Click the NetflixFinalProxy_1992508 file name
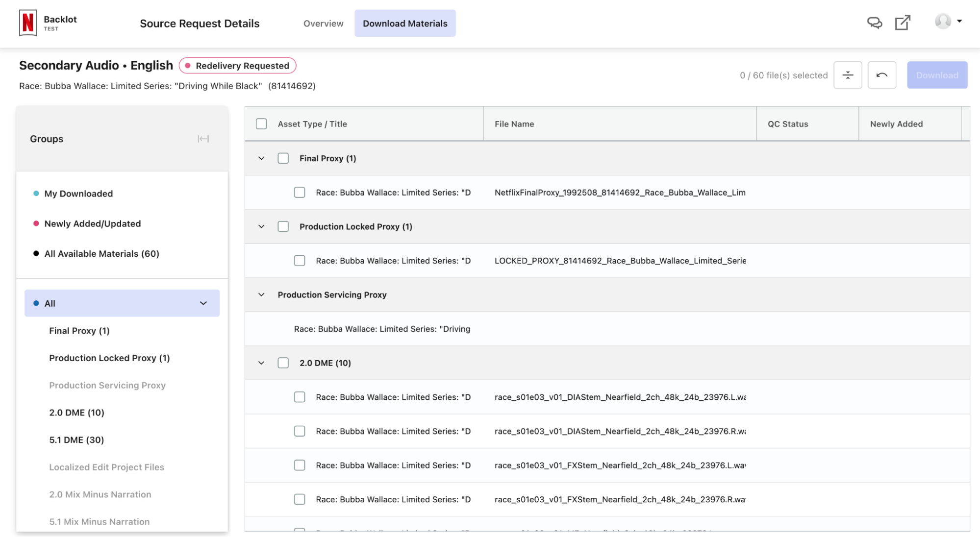Screen dimensions: 980x537 coord(620,193)
